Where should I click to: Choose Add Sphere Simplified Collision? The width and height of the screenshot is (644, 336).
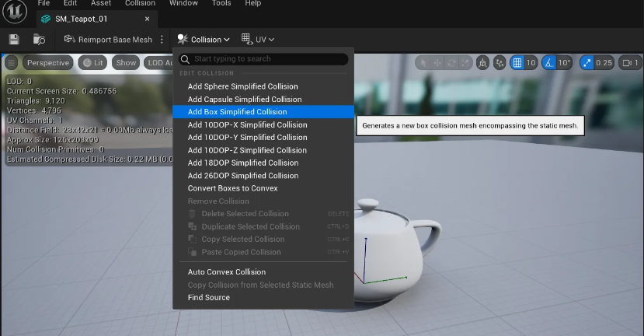click(263, 86)
